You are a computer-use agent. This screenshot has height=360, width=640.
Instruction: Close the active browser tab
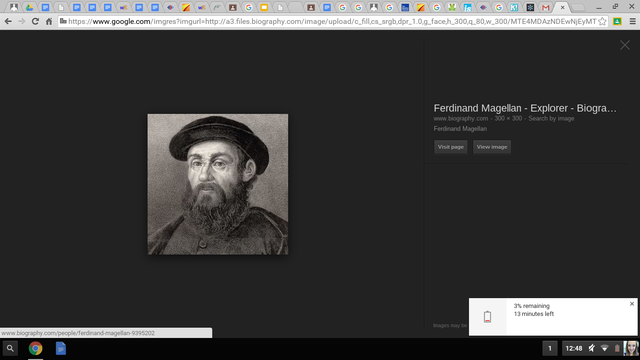point(562,7)
